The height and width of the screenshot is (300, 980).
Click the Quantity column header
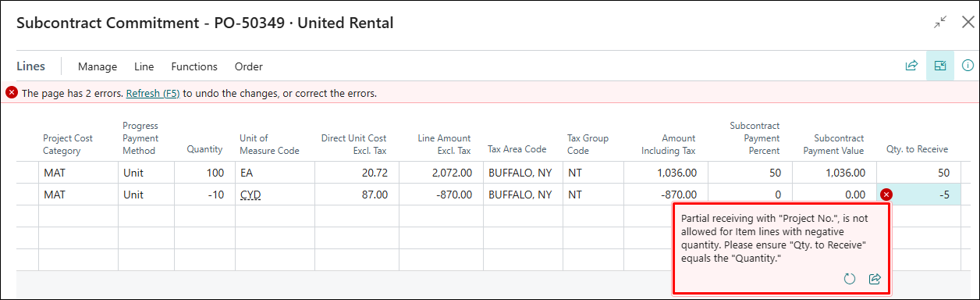(204, 150)
